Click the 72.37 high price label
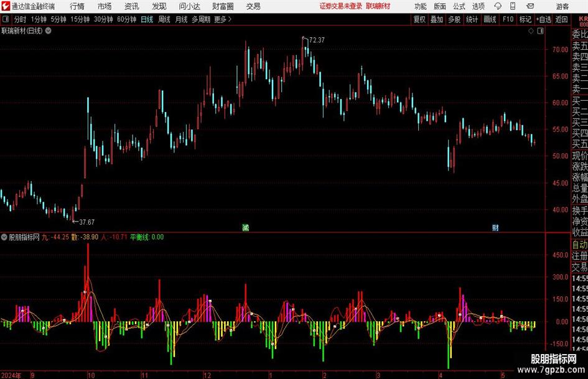 click(317, 40)
